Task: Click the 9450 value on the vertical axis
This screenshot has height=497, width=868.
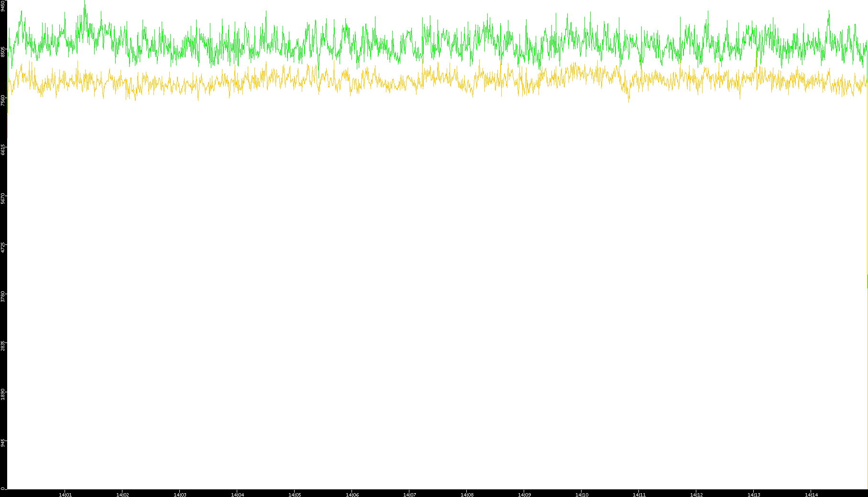Action: click(3, 6)
